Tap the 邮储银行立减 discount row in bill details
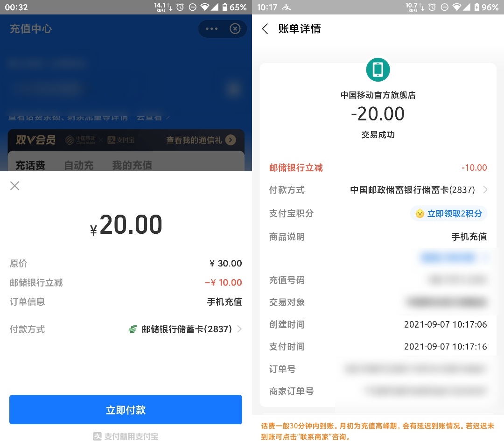Screen dimensions: 504x448 [x=378, y=168]
